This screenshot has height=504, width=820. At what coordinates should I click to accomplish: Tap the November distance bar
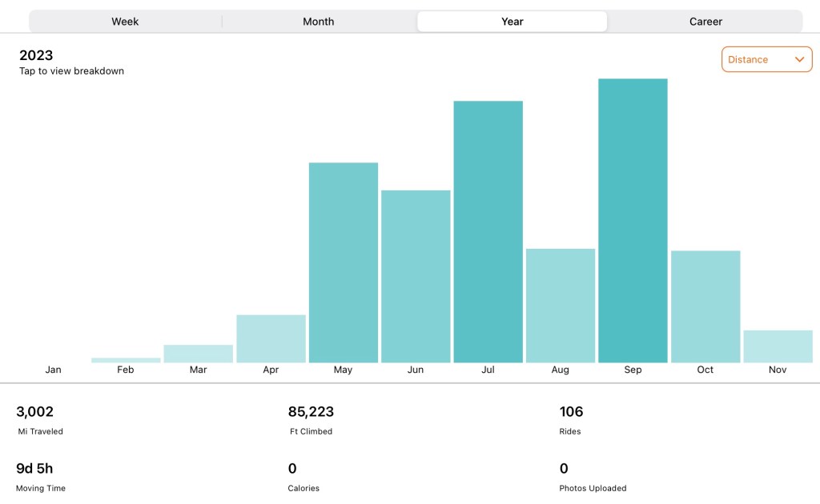click(x=778, y=346)
